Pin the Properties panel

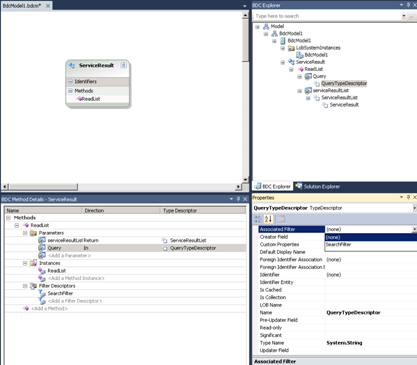coord(408,197)
